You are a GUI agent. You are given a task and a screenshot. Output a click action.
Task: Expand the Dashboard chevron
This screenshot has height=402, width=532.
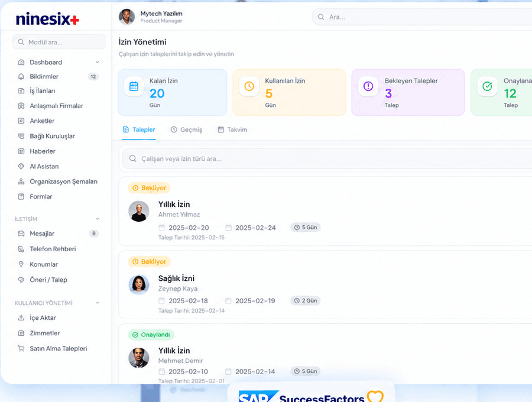point(98,62)
